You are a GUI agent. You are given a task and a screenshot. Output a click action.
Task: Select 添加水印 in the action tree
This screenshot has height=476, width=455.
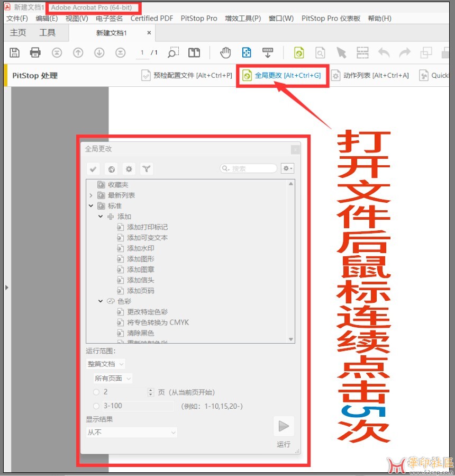pyautogui.click(x=140, y=248)
